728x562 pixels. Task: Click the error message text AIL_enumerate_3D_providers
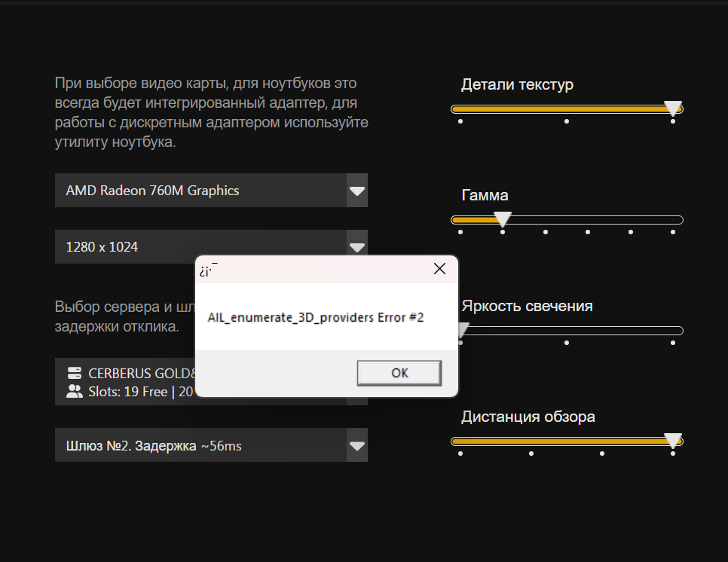315,317
